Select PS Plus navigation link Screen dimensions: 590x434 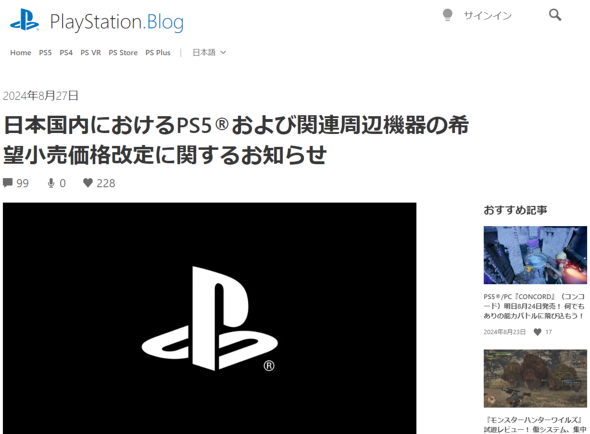coord(158,53)
